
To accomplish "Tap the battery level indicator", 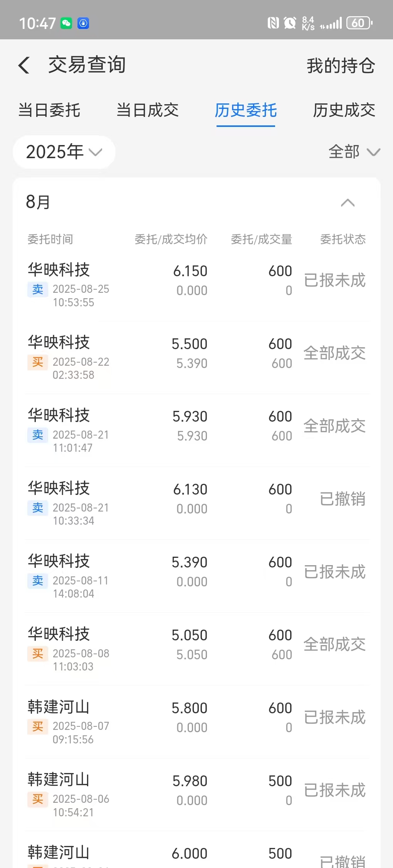I will click(359, 23).
